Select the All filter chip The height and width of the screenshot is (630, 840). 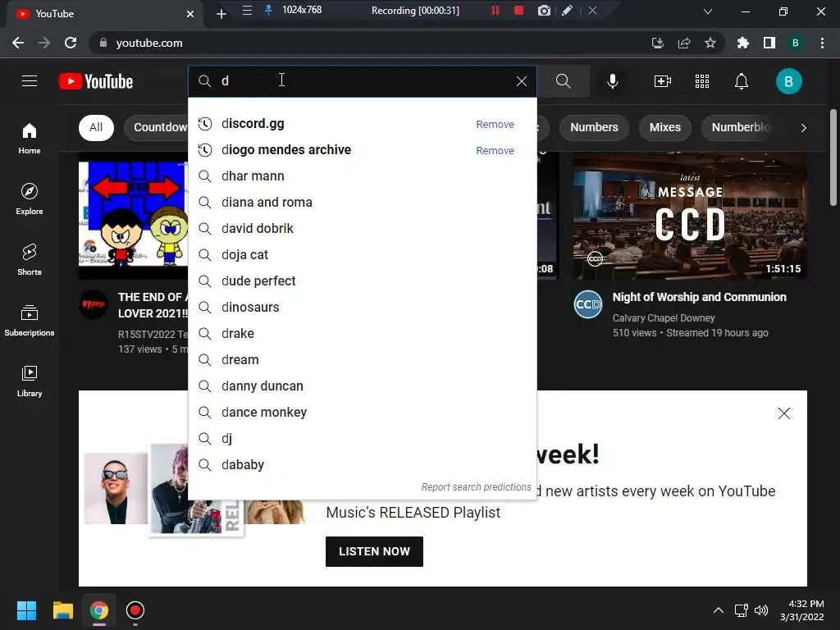click(96, 127)
